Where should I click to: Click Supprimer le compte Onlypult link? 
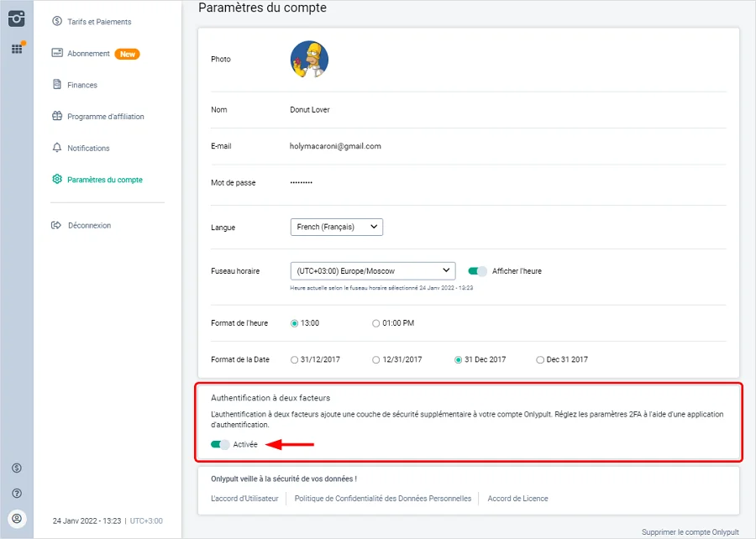click(689, 532)
